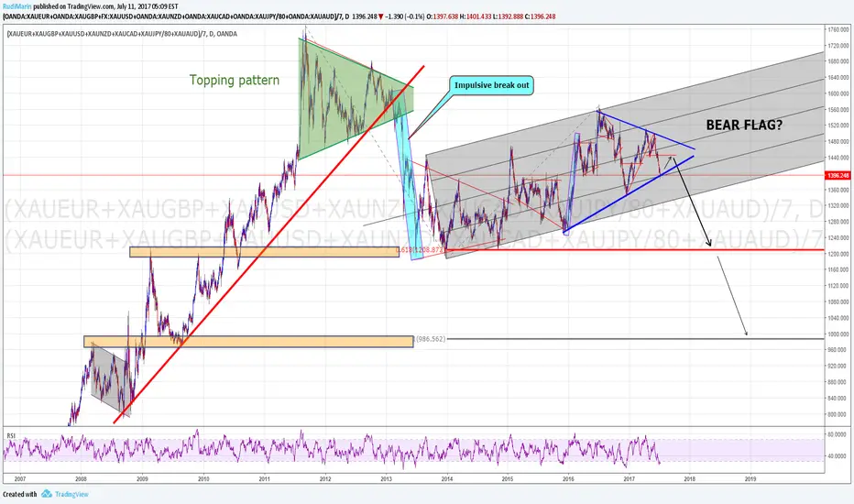854x504 pixels.
Task: Click the 800.000 price axis value
Action: tap(838, 414)
